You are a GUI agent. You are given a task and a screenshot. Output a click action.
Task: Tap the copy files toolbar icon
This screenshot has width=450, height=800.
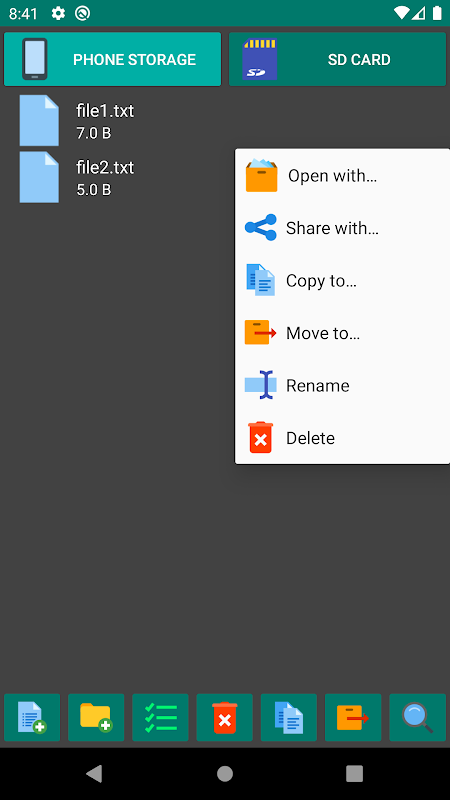pyautogui.click(x=289, y=717)
